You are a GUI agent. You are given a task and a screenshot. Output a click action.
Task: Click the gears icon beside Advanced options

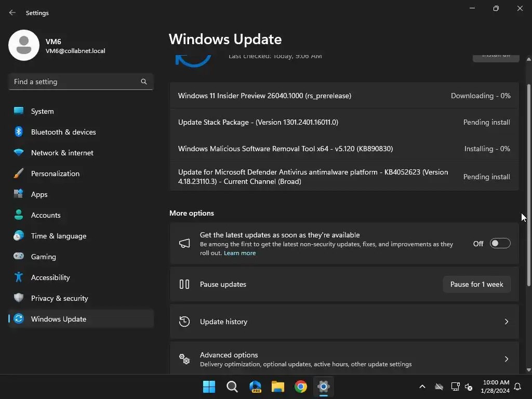[184, 358]
